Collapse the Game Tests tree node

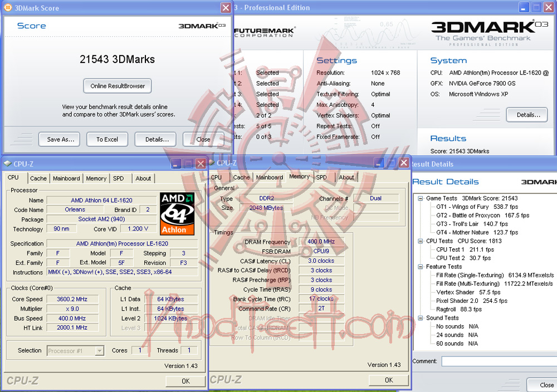pos(420,198)
